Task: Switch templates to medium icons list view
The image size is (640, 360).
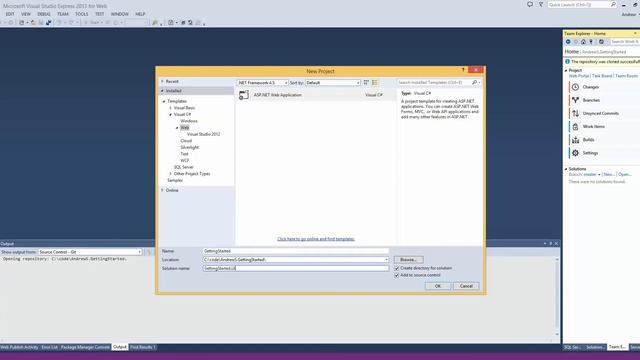Action: coord(375,82)
